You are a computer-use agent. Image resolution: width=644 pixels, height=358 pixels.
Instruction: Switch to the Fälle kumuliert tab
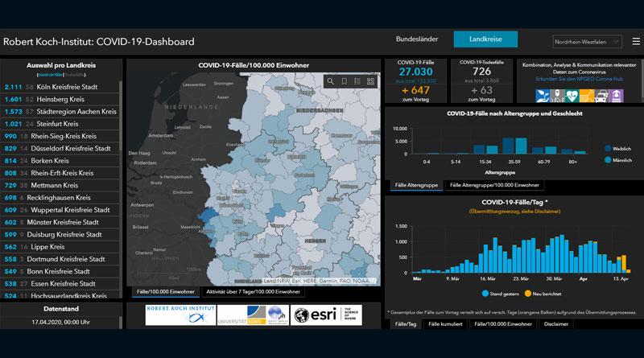pyautogui.click(x=445, y=324)
